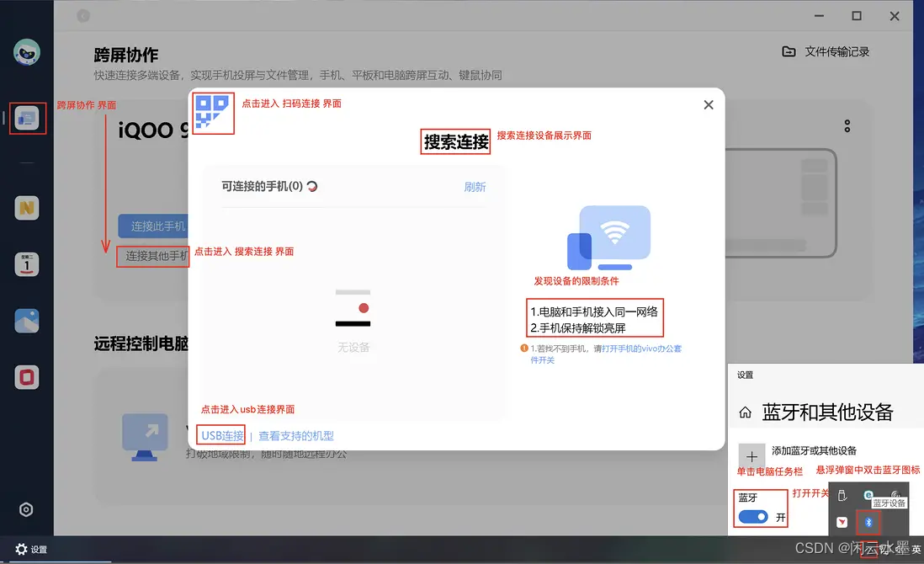
Task: Open the Gallery app icon in sidebar
Action: [x=25, y=321]
